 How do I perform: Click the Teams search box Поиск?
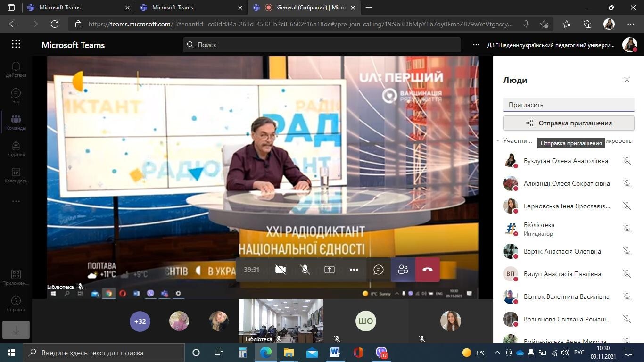coord(322,45)
